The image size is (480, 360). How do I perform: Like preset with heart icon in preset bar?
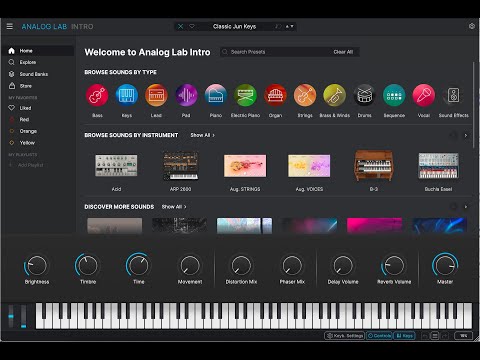pos(192,26)
